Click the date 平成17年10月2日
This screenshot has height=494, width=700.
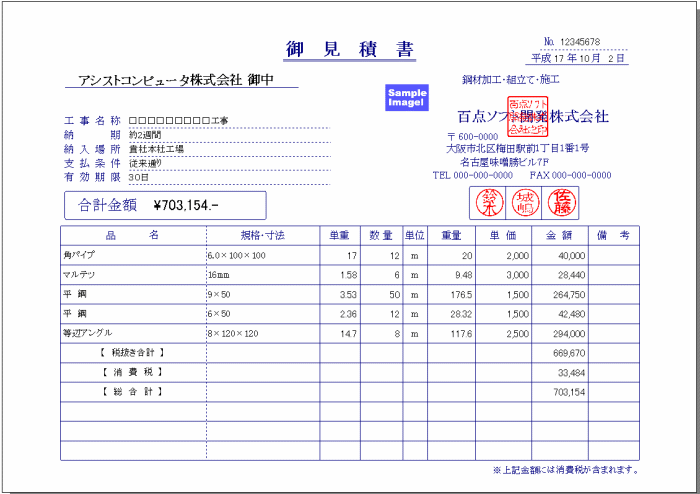click(578, 58)
